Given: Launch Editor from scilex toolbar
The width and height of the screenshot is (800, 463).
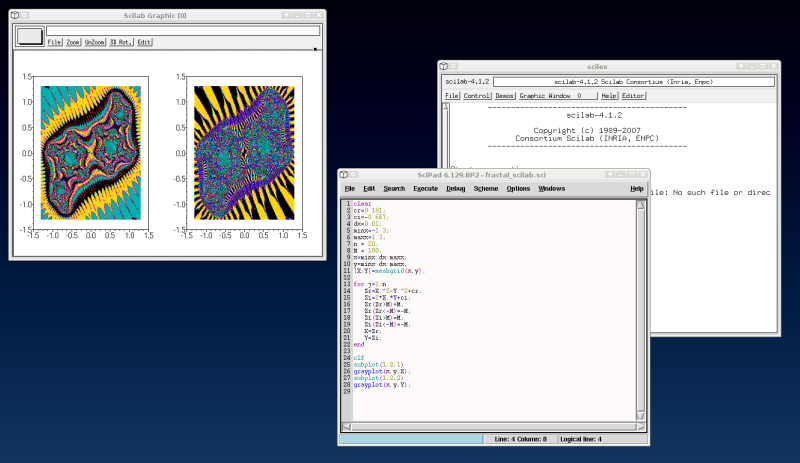Looking at the screenshot, I should click(x=633, y=96).
